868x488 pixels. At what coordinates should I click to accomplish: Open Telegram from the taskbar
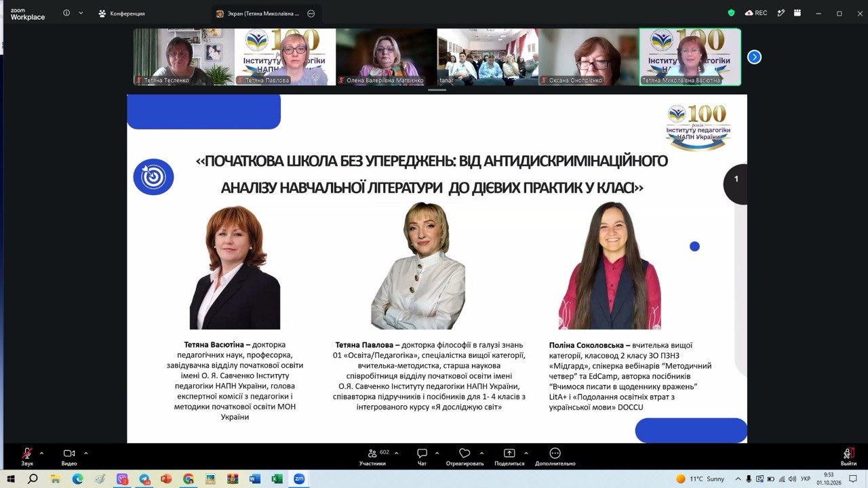[144, 479]
